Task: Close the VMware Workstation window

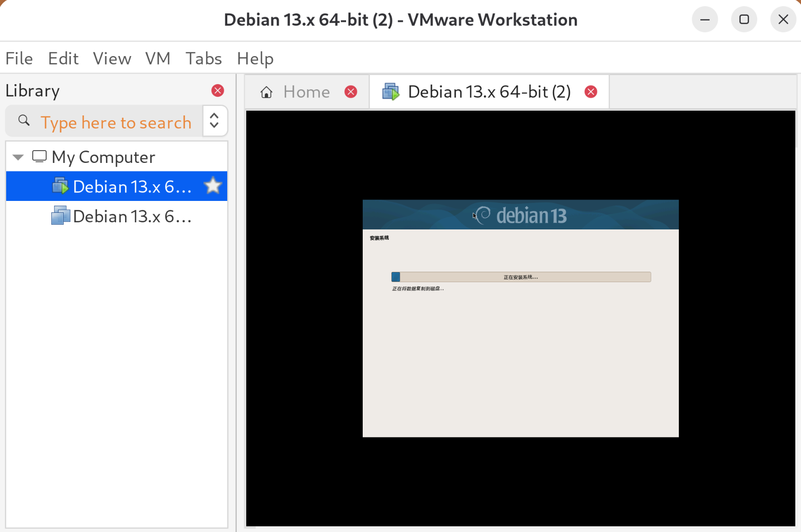Action: [783, 19]
